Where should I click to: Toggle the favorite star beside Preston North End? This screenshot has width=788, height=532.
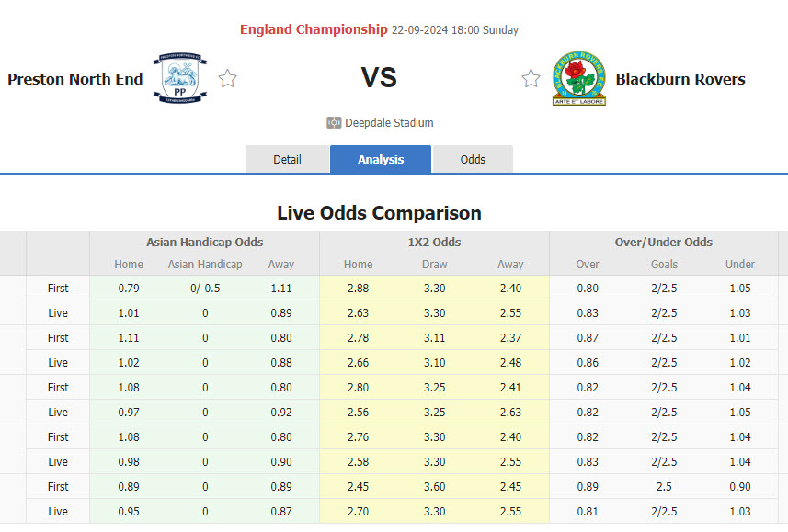[x=227, y=79]
